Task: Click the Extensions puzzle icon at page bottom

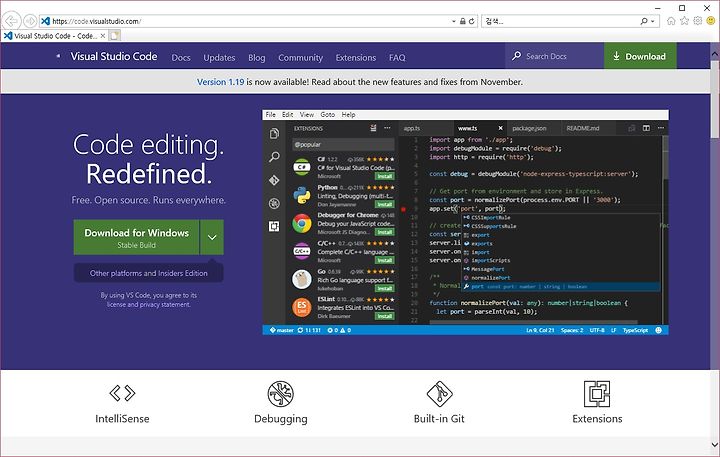Action: point(597,394)
